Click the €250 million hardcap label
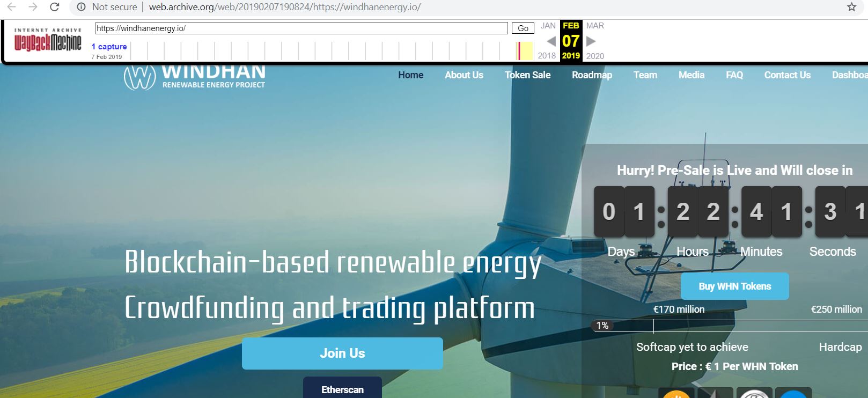Screen dimensions: 868x398 pyautogui.click(x=836, y=309)
